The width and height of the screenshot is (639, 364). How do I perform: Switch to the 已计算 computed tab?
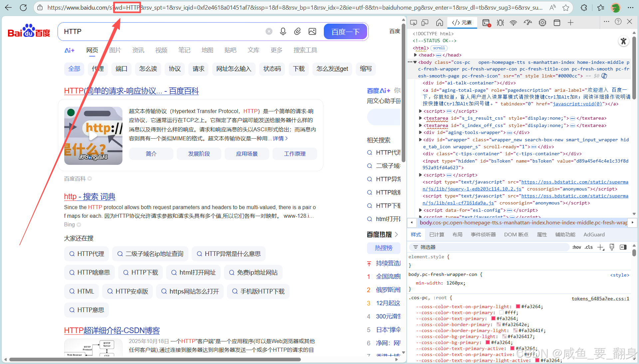point(437,235)
